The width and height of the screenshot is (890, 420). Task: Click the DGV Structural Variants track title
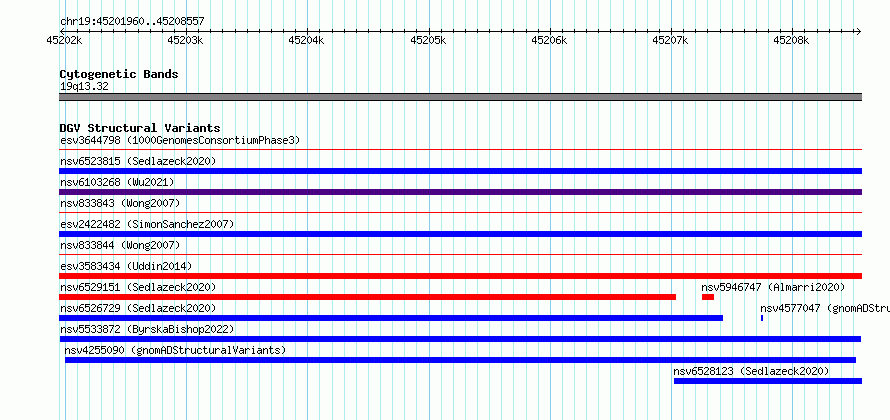pyautogui.click(x=140, y=128)
